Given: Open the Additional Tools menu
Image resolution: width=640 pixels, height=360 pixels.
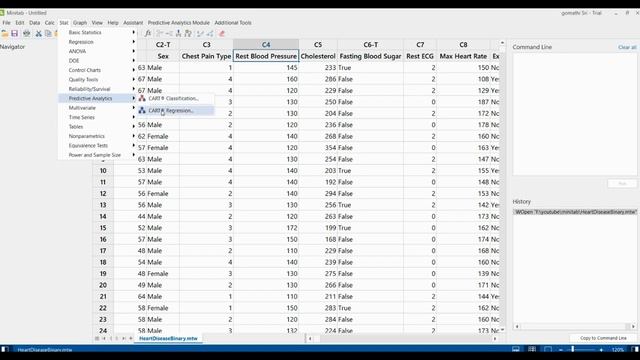Looking at the screenshot, I should pyautogui.click(x=233, y=23).
